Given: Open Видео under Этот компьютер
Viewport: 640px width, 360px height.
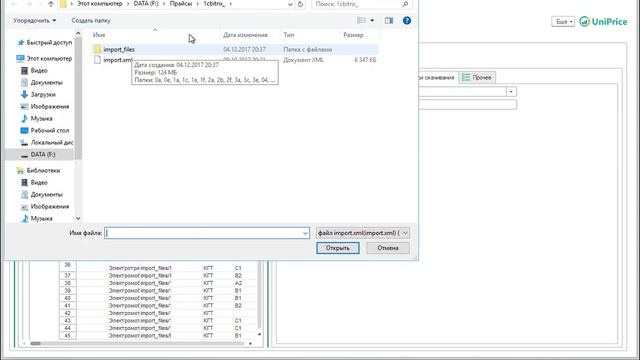Looking at the screenshot, I should (x=39, y=71).
